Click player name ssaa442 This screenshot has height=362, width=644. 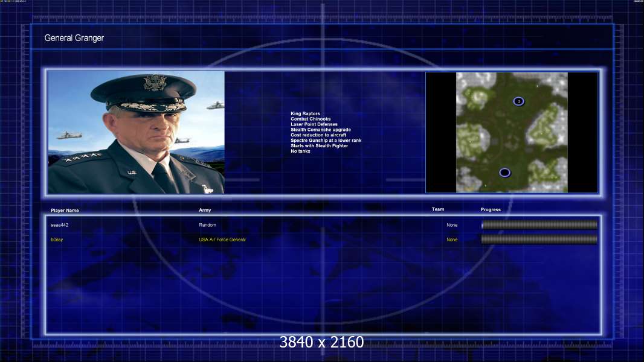[60, 225]
